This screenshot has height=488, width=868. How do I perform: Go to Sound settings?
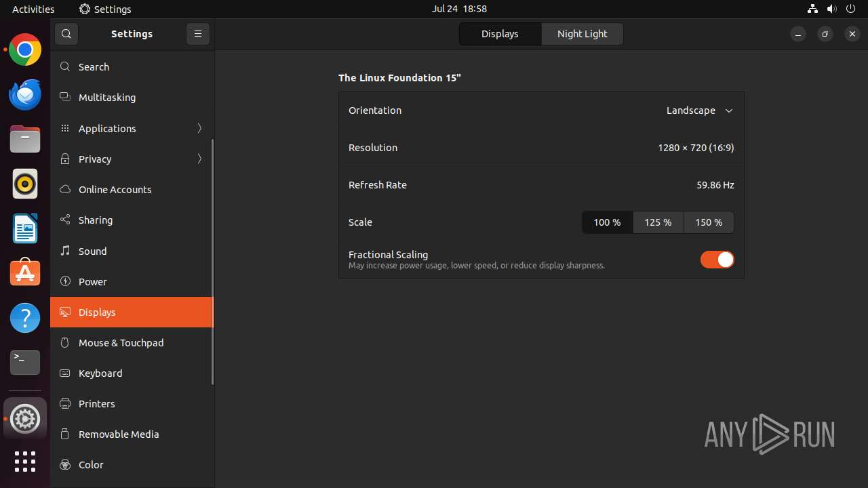[132, 251]
